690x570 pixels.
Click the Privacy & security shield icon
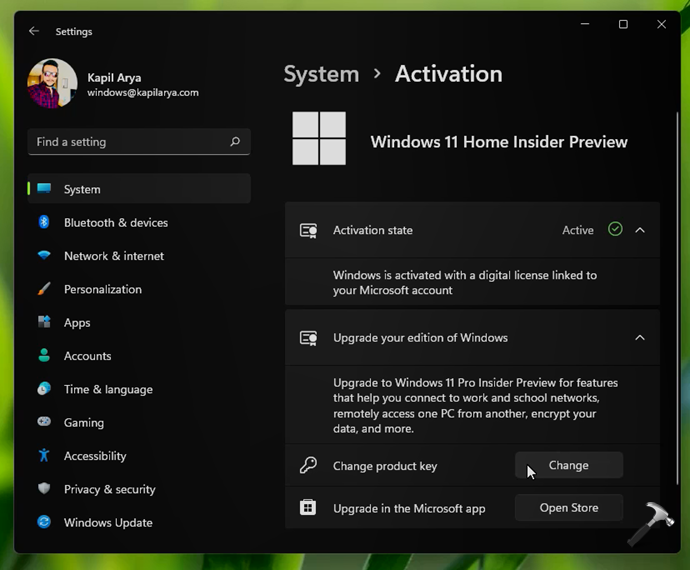coord(44,489)
